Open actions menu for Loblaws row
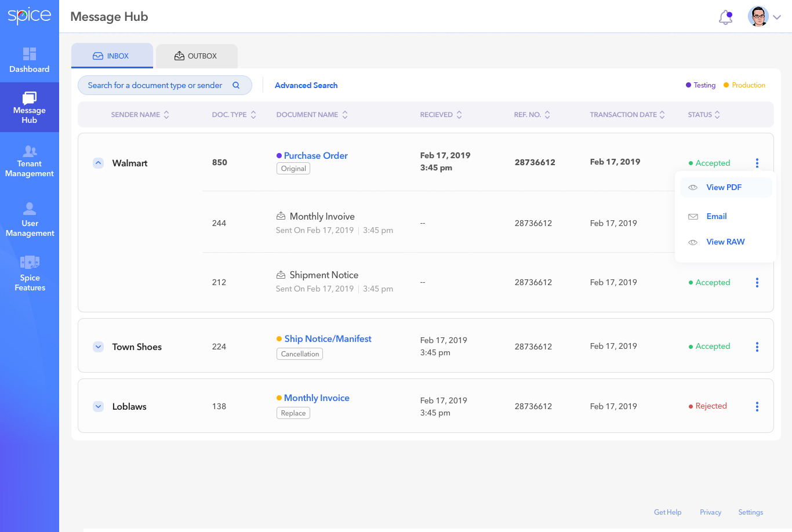 (x=757, y=407)
